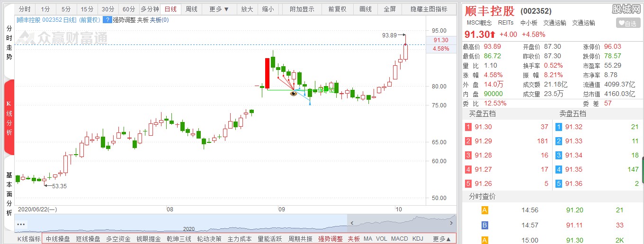Click buy level 1 red number badge
Image resolution: width=644 pixels, height=244 pixels.
point(468,127)
